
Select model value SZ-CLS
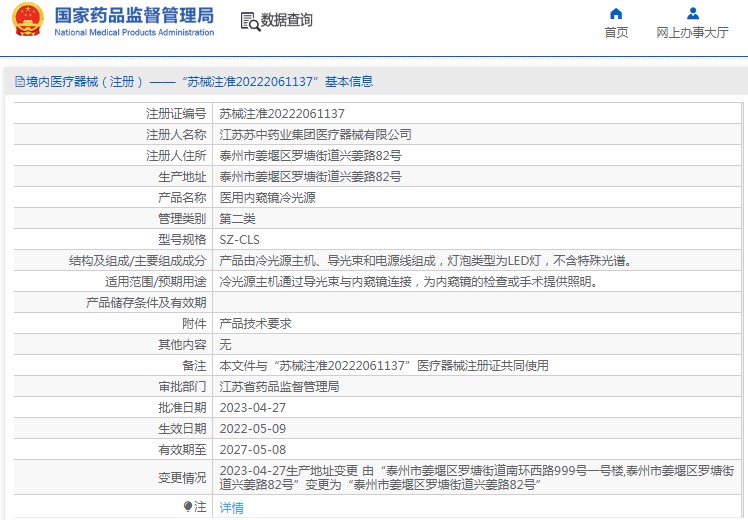tap(239, 239)
